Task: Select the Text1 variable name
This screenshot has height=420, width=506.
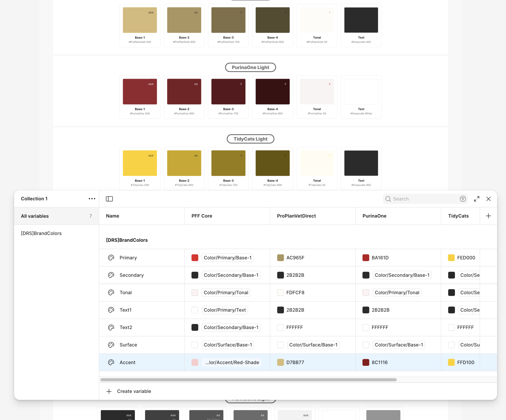Action: click(x=126, y=310)
